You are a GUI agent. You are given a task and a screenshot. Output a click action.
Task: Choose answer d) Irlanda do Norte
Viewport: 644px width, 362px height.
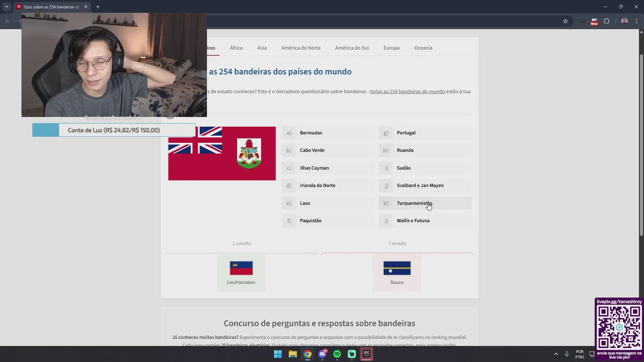pos(328,186)
